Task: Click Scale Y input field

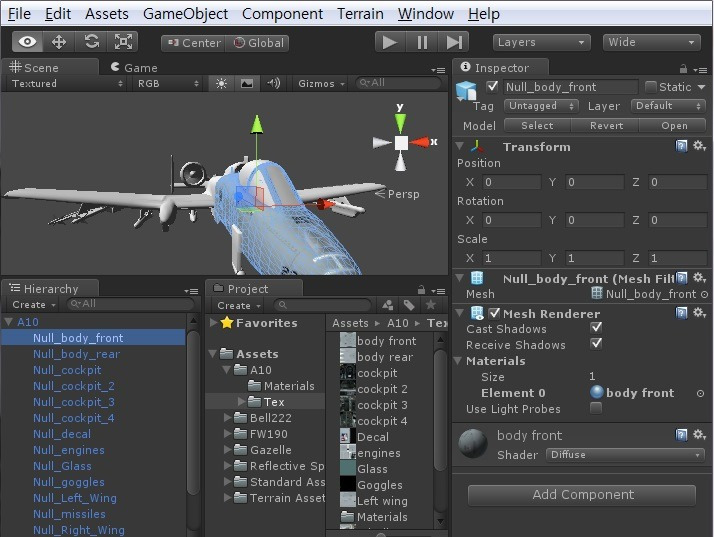Action: click(x=594, y=258)
